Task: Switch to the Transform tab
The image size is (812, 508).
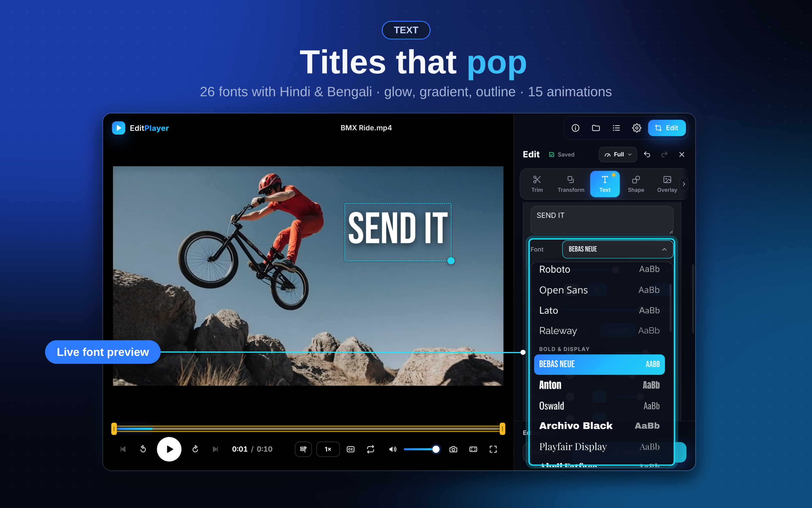Action: (x=571, y=184)
